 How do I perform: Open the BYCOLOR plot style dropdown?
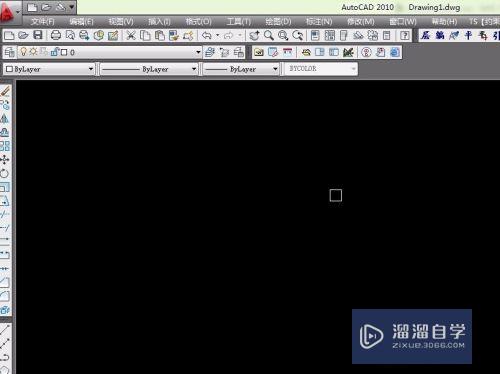click(320, 69)
